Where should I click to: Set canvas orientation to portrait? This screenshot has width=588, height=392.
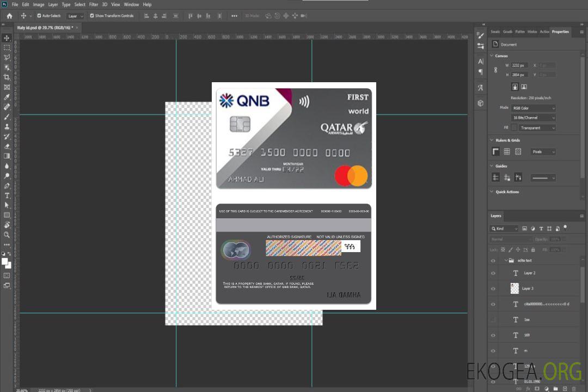(515, 87)
